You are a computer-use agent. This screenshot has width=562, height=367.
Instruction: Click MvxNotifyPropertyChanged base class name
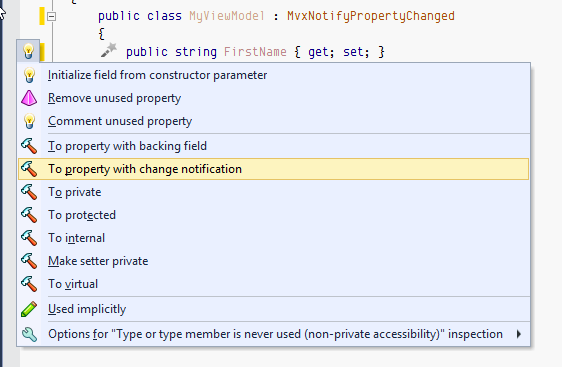click(371, 16)
